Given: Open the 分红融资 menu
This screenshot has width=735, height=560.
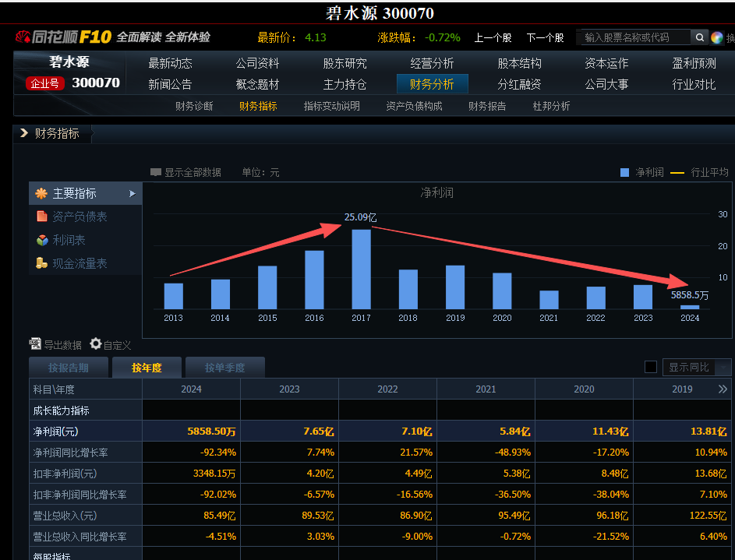Looking at the screenshot, I should [519, 84].
